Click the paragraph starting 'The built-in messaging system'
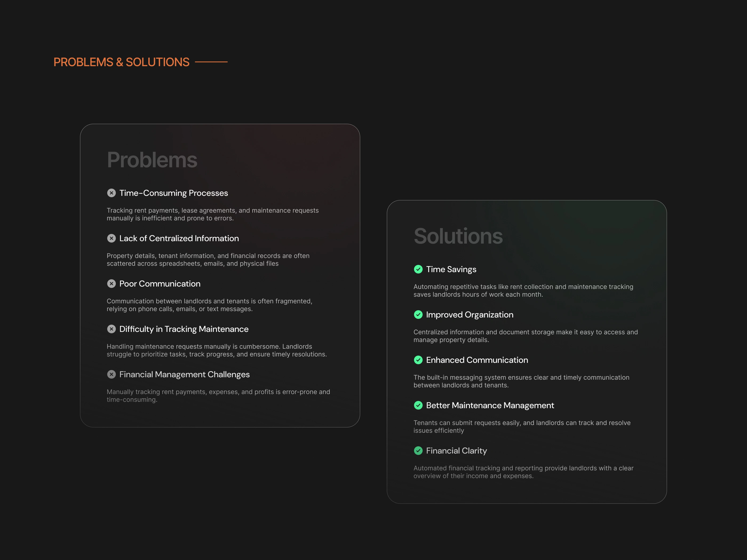 (x=521, y=381)
